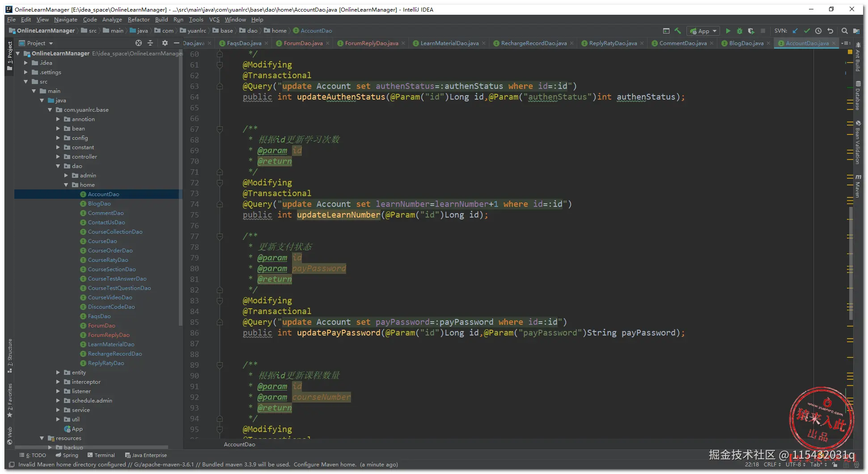Toggle the Favorites tool window stripe
868x474 pixels.
click(9, 400)
